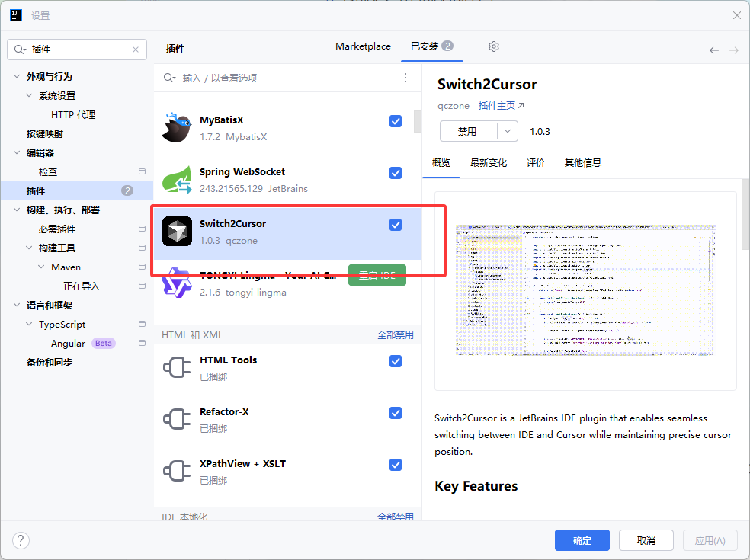Open the 概览 tab
This screenshot has width=750, height=560.
441,162
